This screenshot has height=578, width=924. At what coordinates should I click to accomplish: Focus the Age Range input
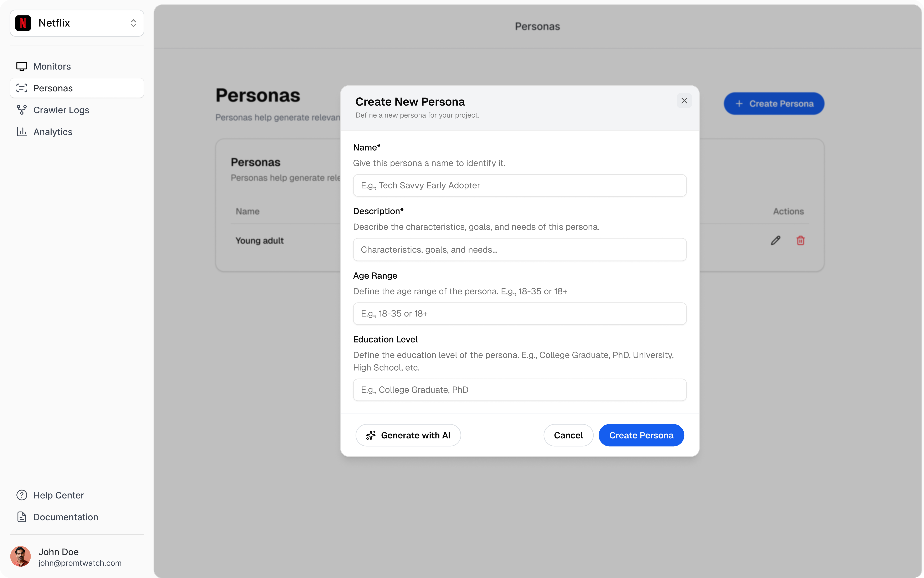[x=520, y=314]
